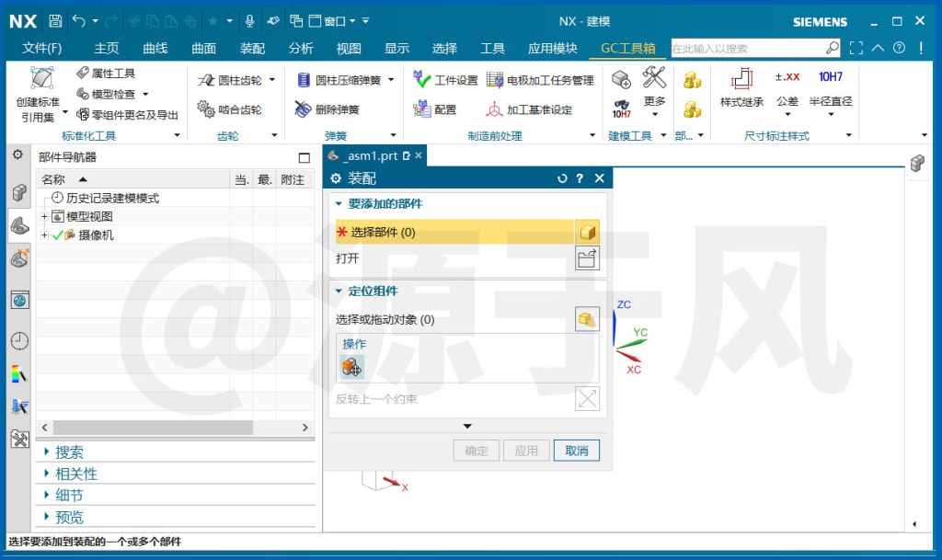Expand more dialog options arrow
The width and height of the screenshot is (942, 560).
pyautogui.click(x=467, y=426)
